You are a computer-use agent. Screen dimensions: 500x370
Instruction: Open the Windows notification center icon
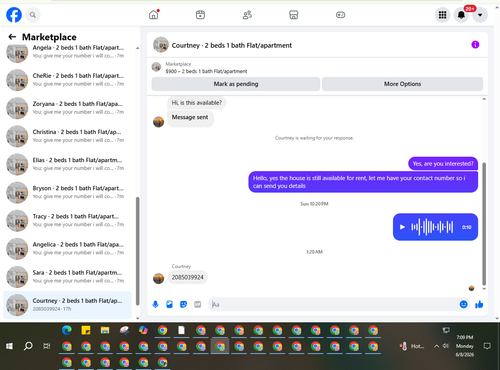[x=487, y=346]
